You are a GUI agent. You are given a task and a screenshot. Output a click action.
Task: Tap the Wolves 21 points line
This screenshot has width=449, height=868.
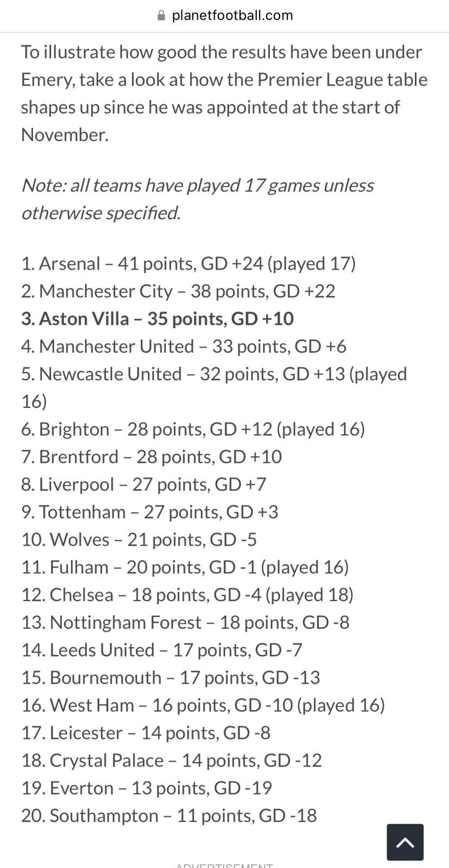(139, 540)
